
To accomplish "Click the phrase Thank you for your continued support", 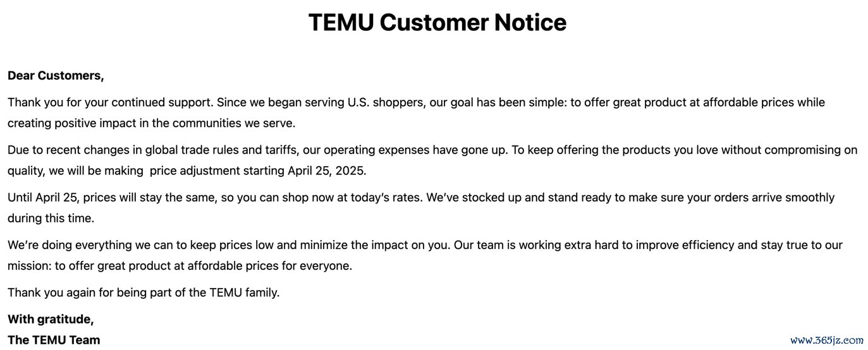I will (111, 102).
